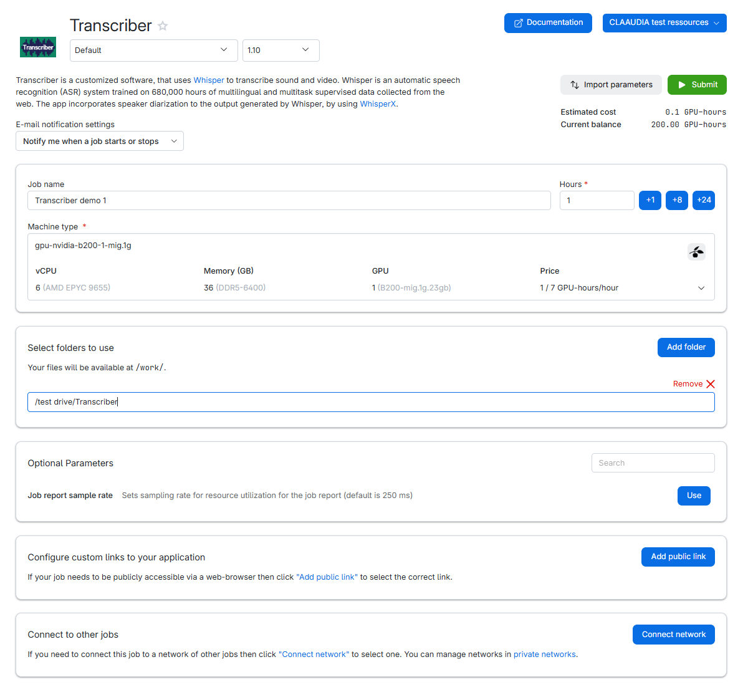Click the Add public link button
The height and width of the screenshot is (700, 748).
pyautogui.click(x=678, y=557)
